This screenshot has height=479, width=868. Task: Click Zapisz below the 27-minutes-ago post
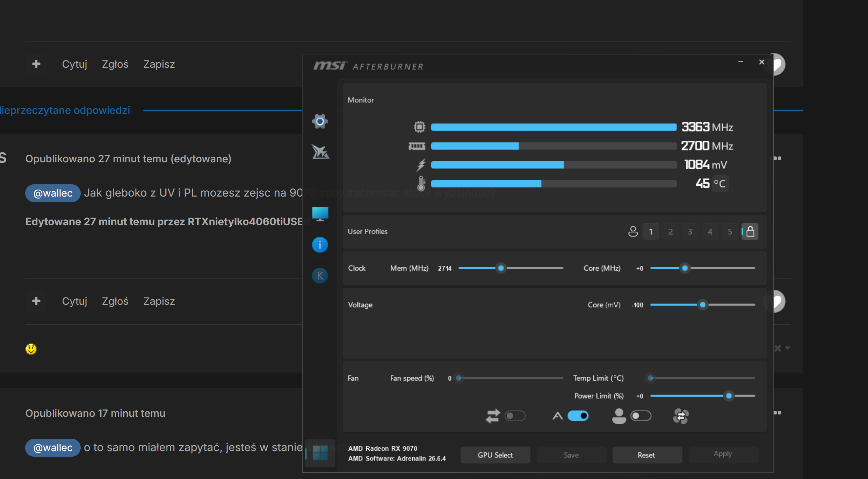(x=159, y=301)
